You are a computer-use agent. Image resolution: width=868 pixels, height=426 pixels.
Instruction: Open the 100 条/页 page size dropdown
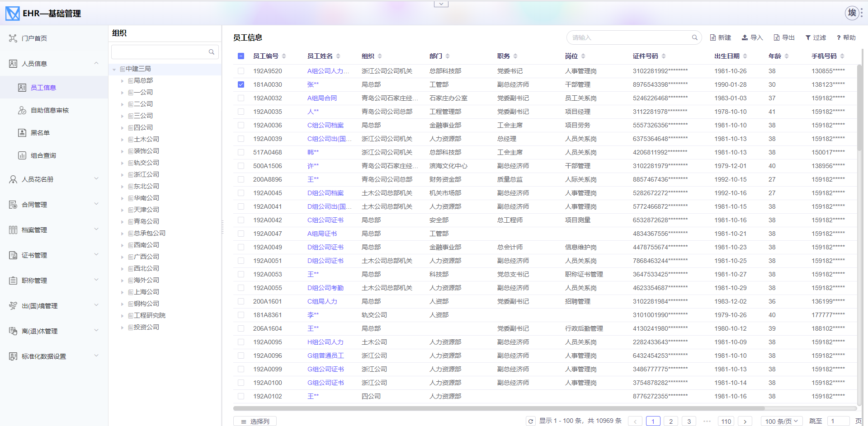782,421
